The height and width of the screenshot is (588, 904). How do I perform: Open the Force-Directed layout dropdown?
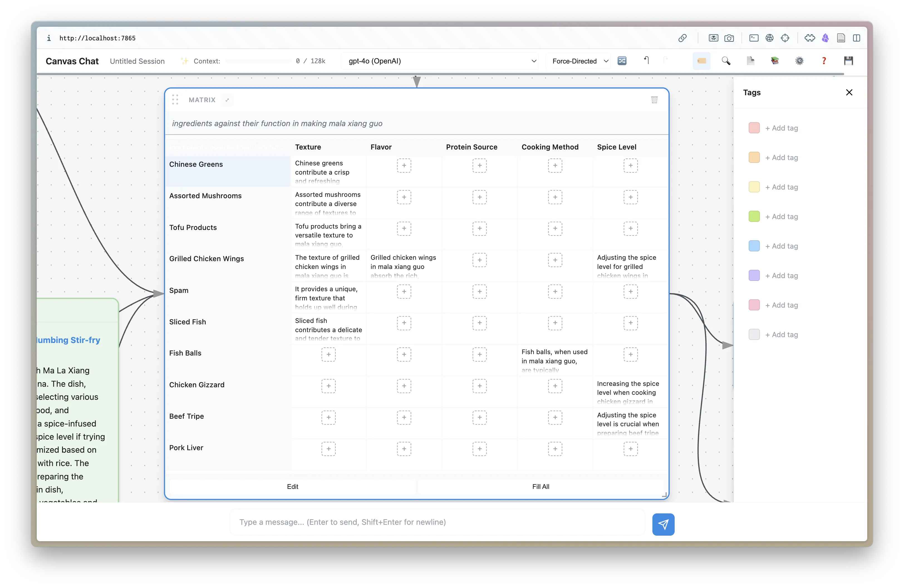[579, 61]
